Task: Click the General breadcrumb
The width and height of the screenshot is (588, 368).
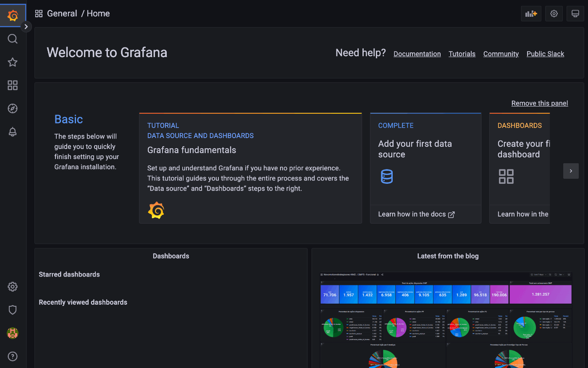Action: tap(62, 13)
